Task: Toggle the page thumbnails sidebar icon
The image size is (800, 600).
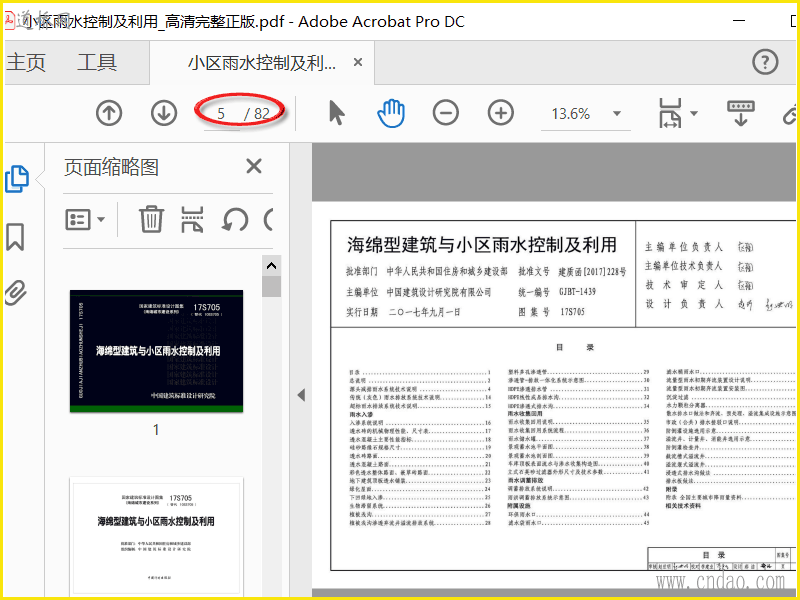Action: click(17, 179)
